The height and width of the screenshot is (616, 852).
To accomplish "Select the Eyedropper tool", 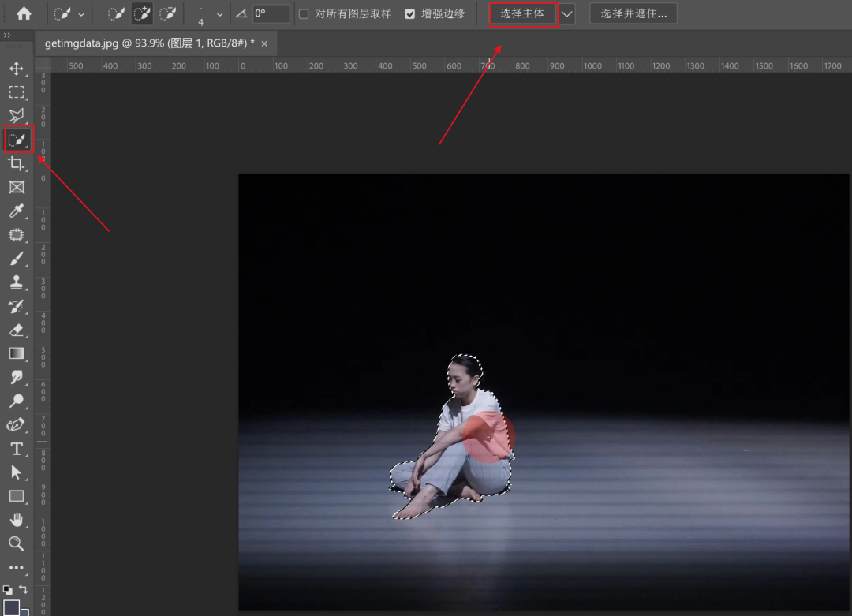I will pyautogui.click(x=17, y=211).
